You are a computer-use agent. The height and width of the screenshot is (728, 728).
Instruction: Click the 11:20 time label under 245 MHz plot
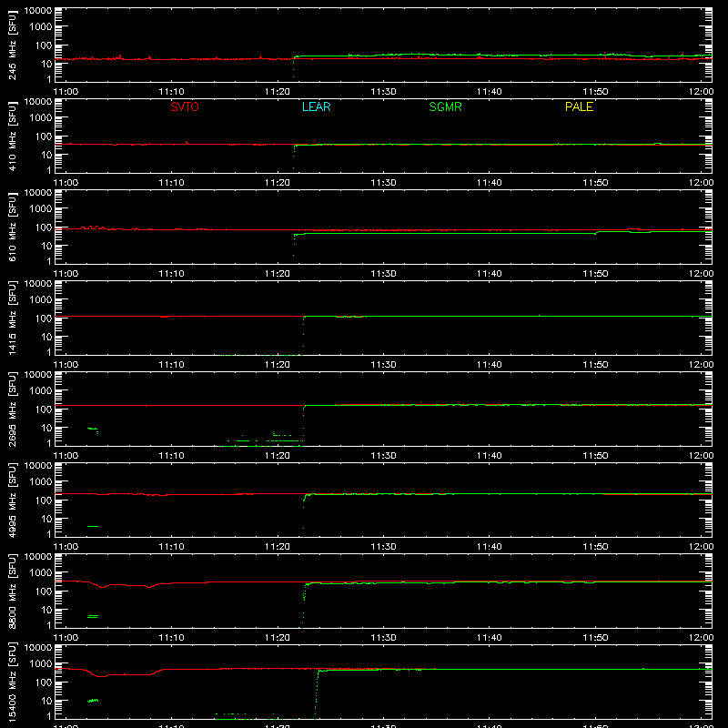pos(278,92)
